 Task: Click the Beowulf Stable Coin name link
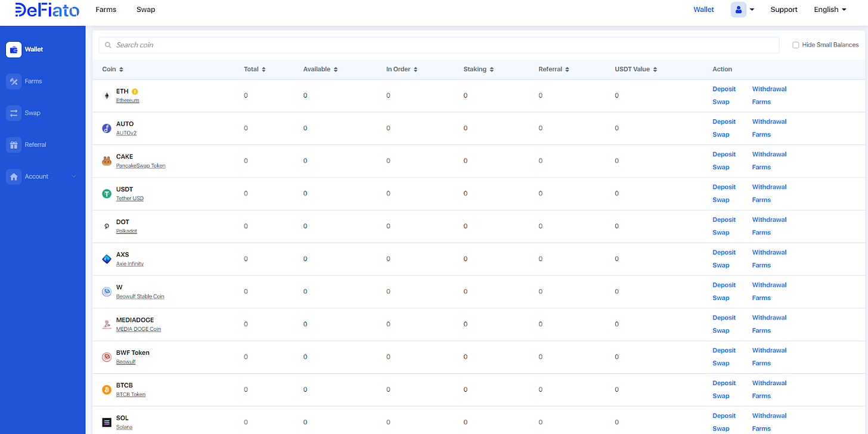(140, 296)
